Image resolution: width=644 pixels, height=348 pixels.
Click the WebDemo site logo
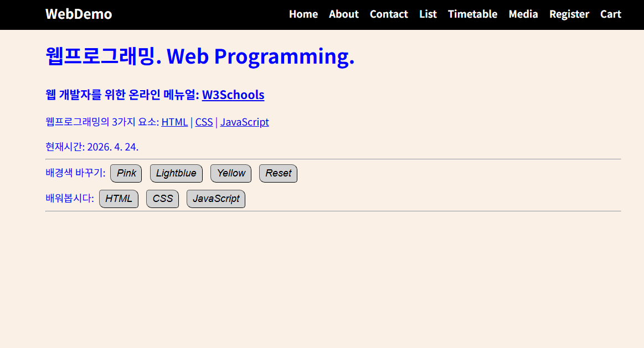(79, 14)
